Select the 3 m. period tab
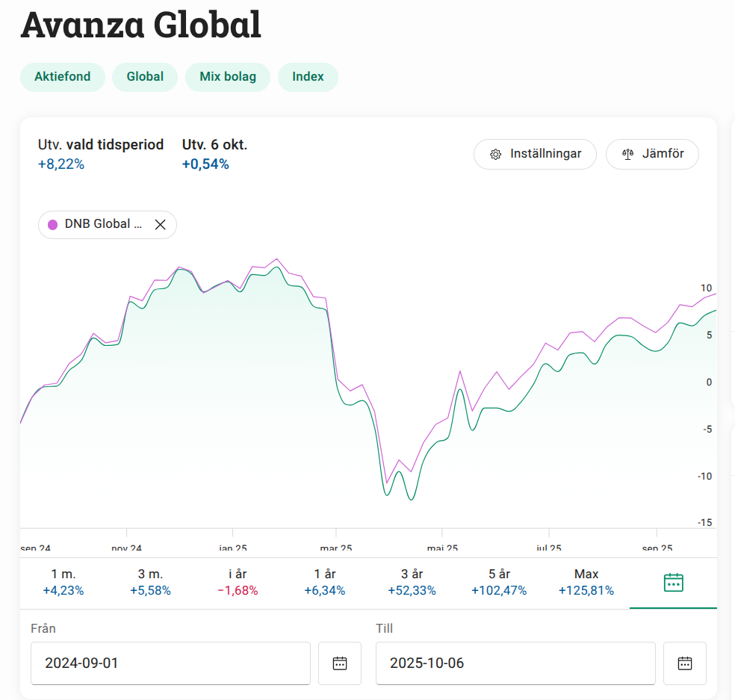 [x=150, y=582]
